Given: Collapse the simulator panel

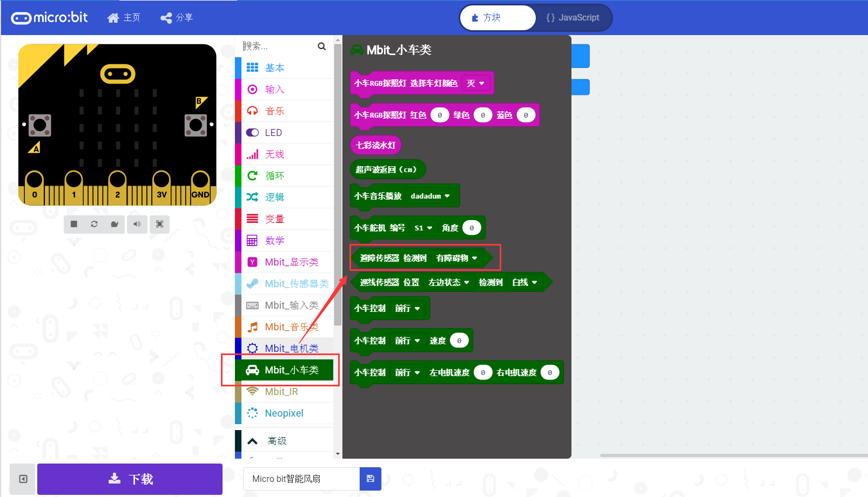Looking at the screenshot, I should 23,479.
